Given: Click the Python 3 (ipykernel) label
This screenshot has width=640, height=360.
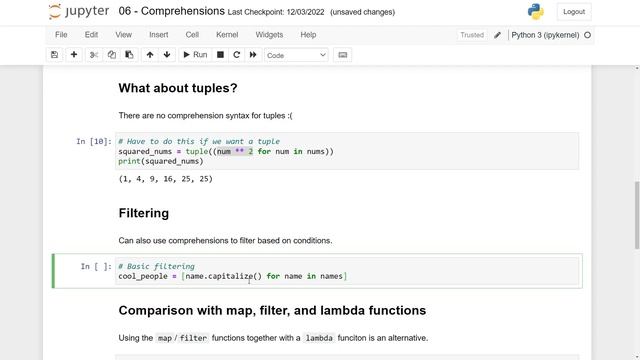Looking at the screenshot, I should pyautogui.click(x=545, y=35).
